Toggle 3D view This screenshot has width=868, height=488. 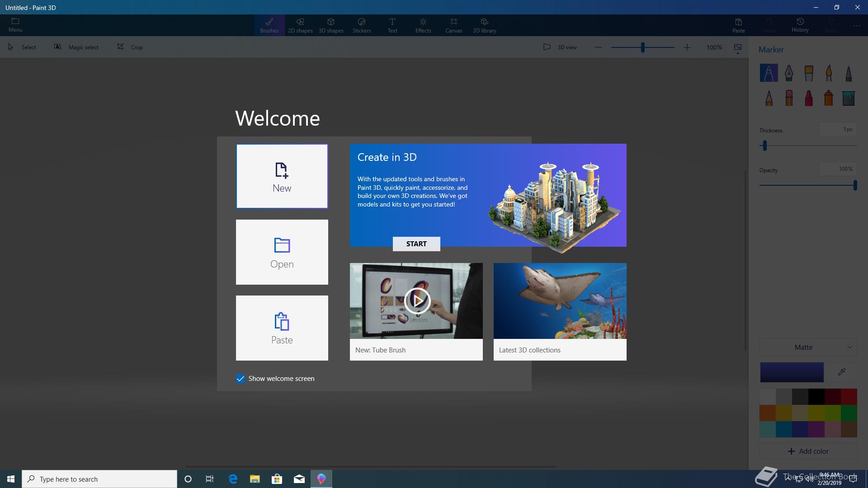coord(560,47)
